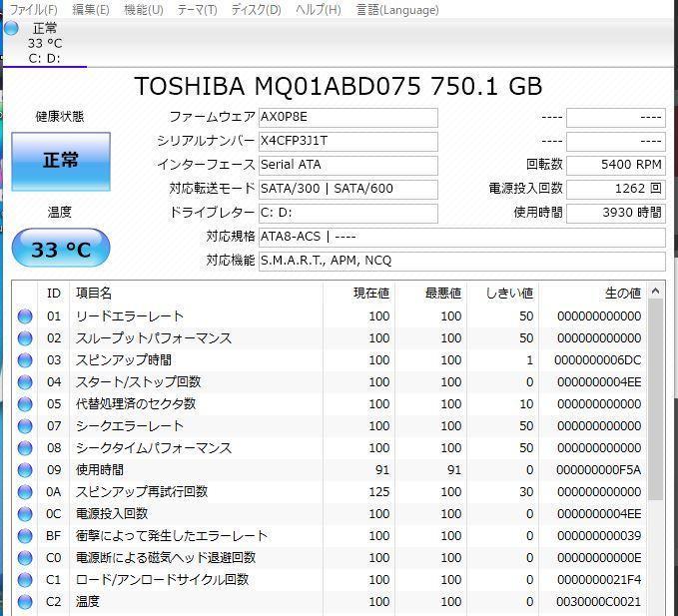Click raw value 0030000C0021
Screen dimensions: 678x616
point(598,602)
